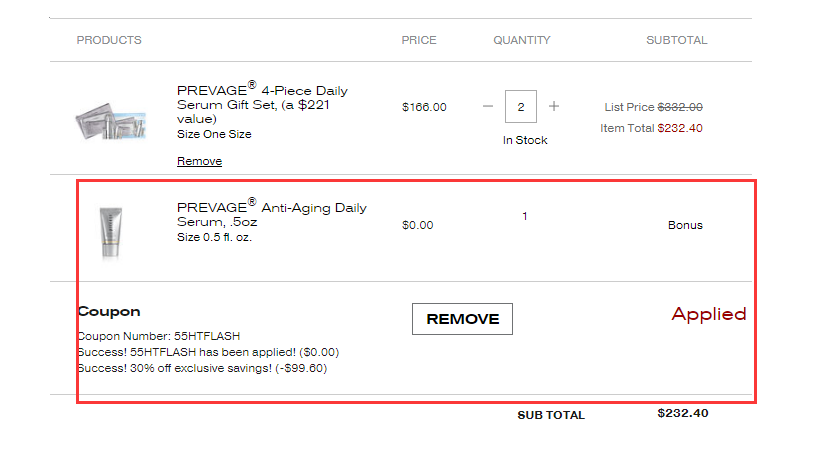Increase gift set quantity with plus icon

(x=554, y=106)
